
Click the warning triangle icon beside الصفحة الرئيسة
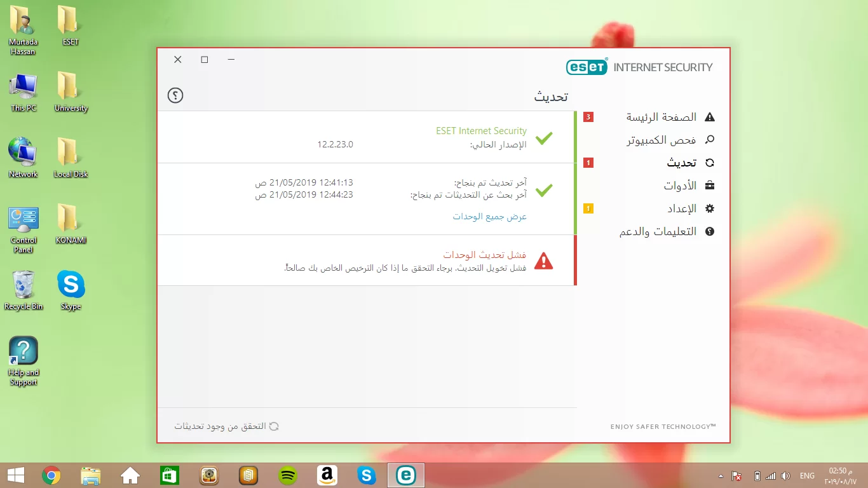tap(710, 117)
